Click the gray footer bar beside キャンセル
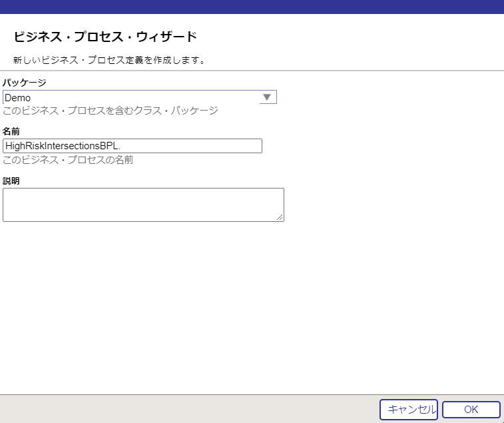 click(186, 409)
